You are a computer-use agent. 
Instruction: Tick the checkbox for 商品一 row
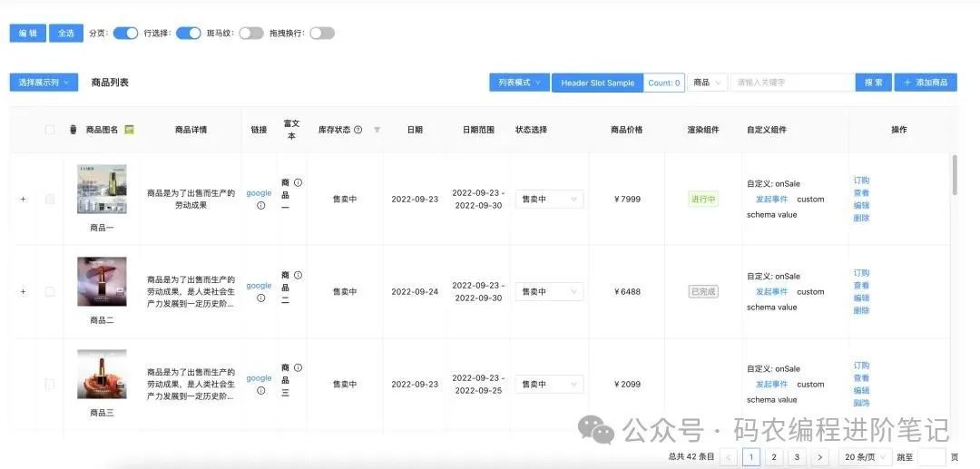50,200
